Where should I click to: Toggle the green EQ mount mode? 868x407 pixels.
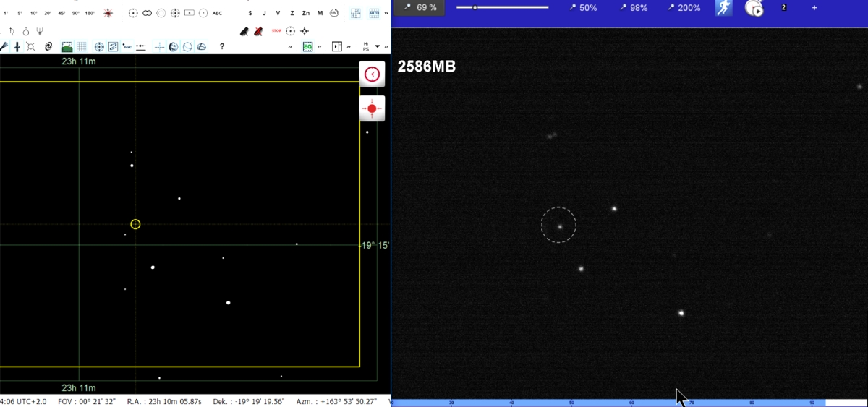(x=307, y=47)
